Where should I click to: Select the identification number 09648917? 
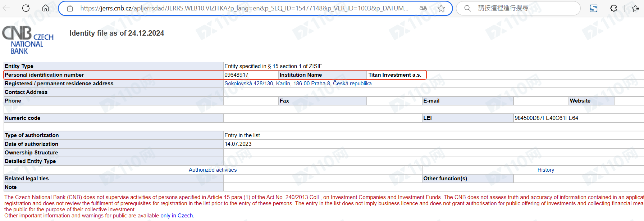(x=237, y=75)
